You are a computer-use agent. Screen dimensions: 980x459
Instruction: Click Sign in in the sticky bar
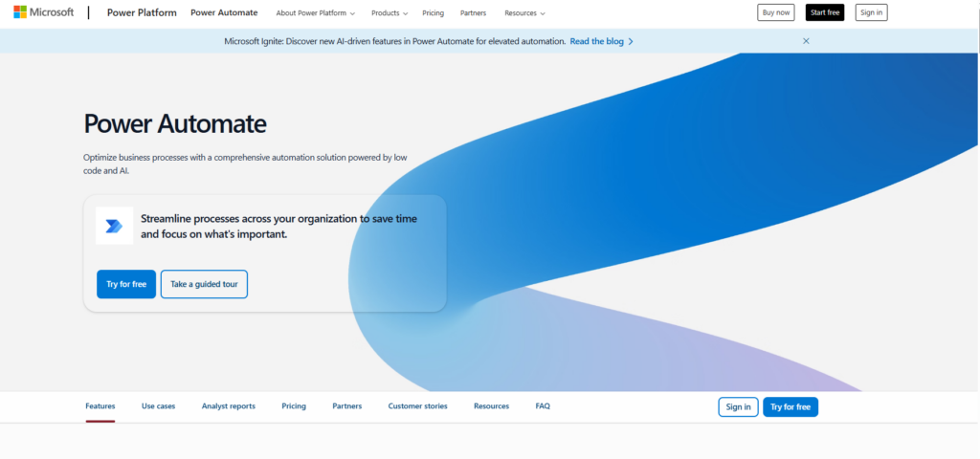pos(738,407)
